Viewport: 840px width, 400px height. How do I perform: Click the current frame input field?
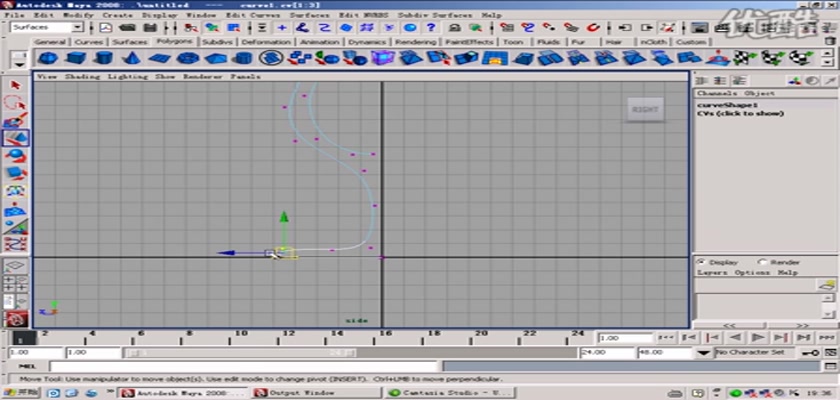(x=626, y=338)
